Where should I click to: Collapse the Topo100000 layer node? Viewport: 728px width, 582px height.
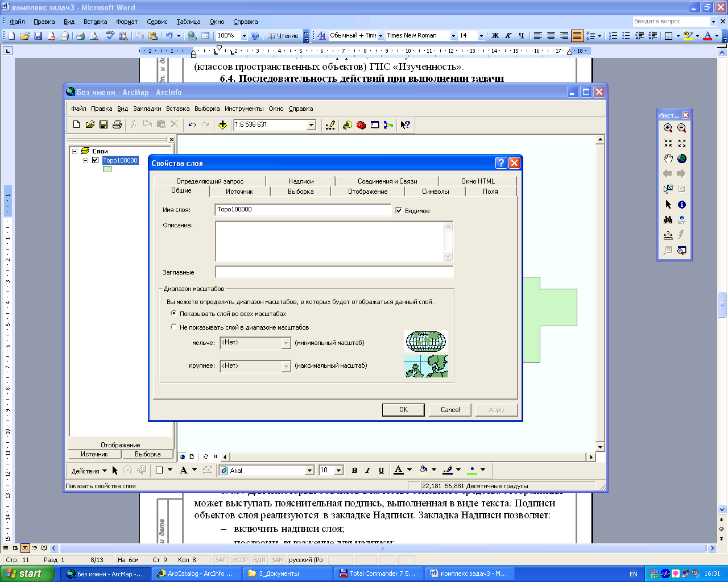click(86, 160)
